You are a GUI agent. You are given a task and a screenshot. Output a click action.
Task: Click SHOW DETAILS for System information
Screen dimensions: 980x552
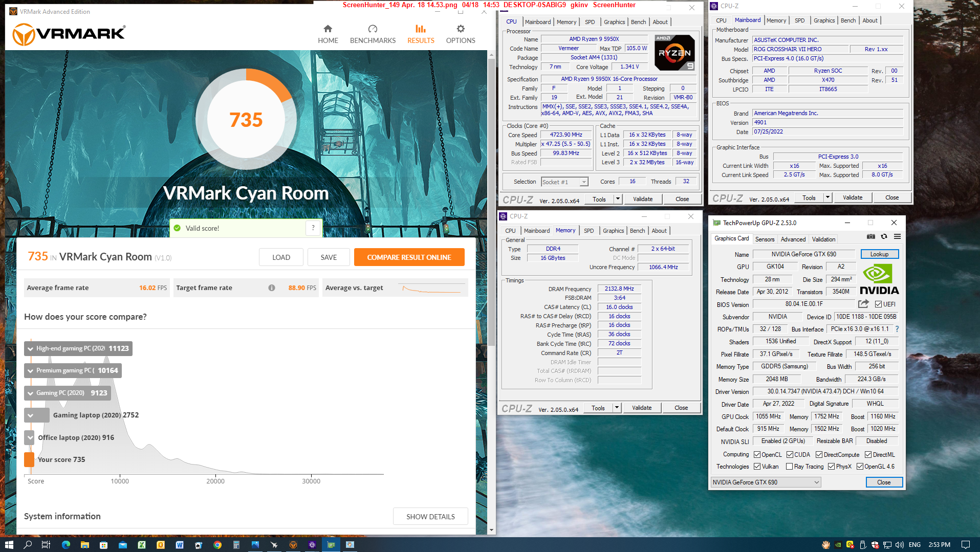[430, 517]
